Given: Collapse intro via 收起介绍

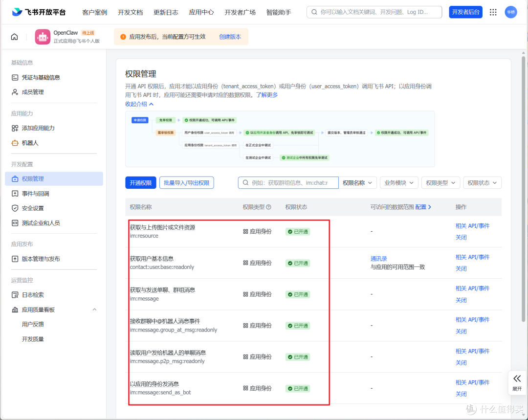Looking at the screenshot, I should click(x=139, y=104).
